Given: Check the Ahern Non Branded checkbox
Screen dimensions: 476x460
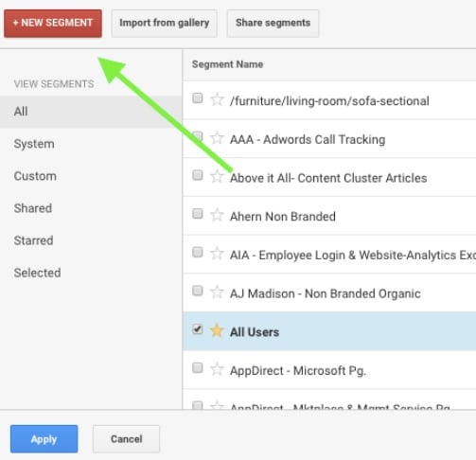Looking at the screenshot, I should click(198, 214).
